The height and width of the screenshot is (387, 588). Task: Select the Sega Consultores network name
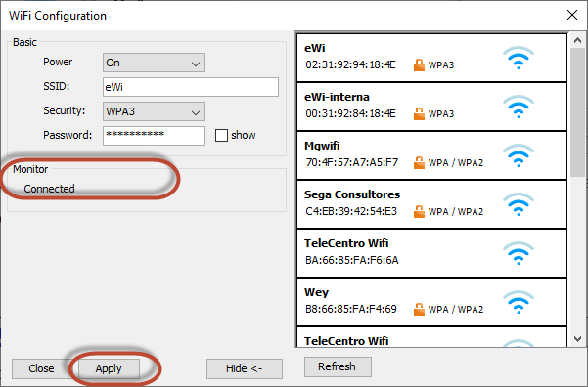pos(352,194)
